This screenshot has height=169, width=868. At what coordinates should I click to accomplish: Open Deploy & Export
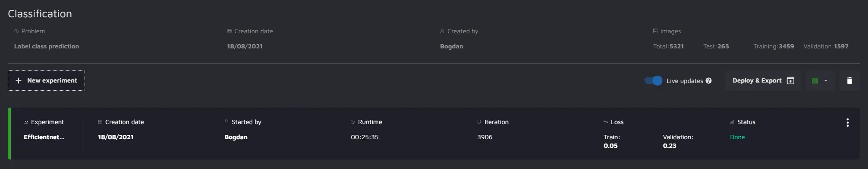pos(763,80)
